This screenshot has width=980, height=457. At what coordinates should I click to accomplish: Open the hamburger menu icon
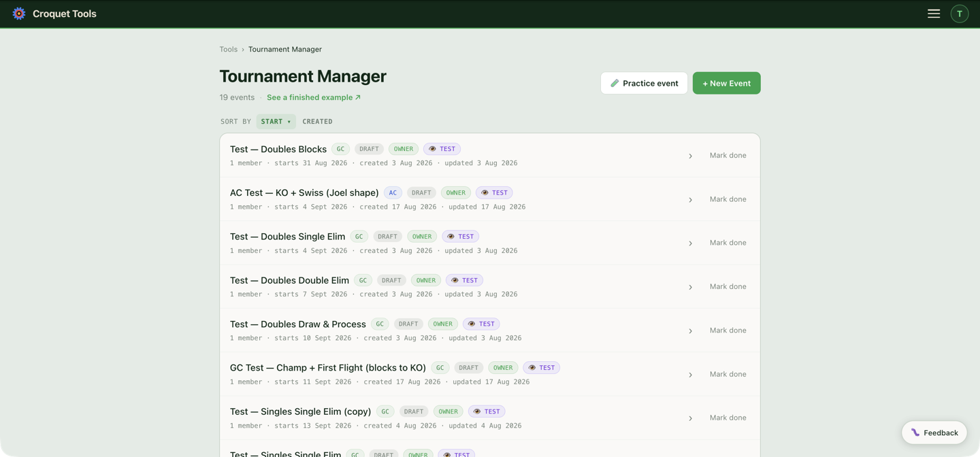[x=934, y=14]
